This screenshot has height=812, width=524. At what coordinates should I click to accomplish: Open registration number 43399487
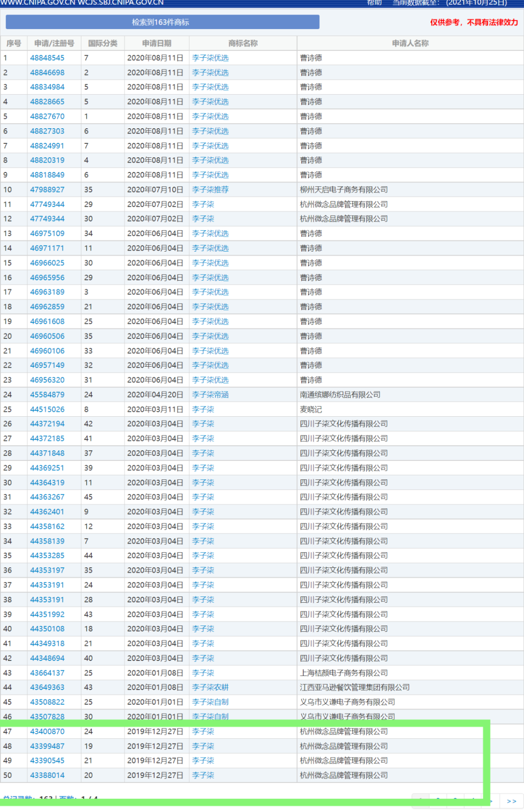click(x=47, y=746)
